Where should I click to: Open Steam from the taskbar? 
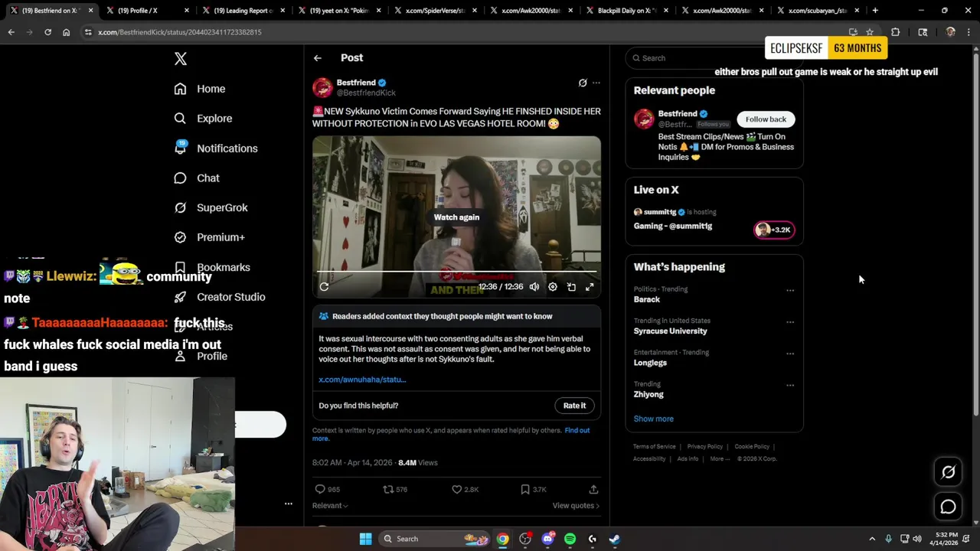tap(614, 539)
